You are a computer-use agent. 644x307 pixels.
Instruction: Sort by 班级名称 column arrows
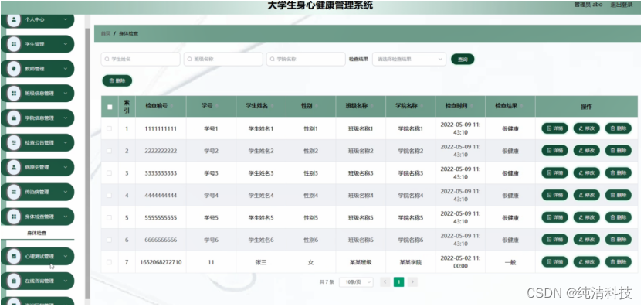372,106
